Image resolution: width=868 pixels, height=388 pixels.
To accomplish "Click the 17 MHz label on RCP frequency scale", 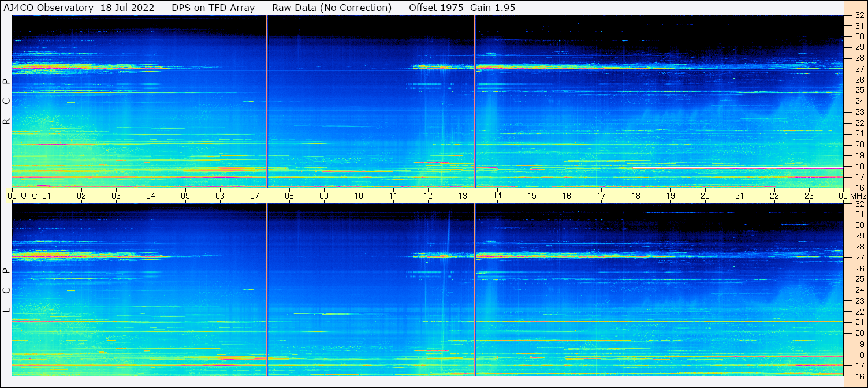I will (859, 177).
